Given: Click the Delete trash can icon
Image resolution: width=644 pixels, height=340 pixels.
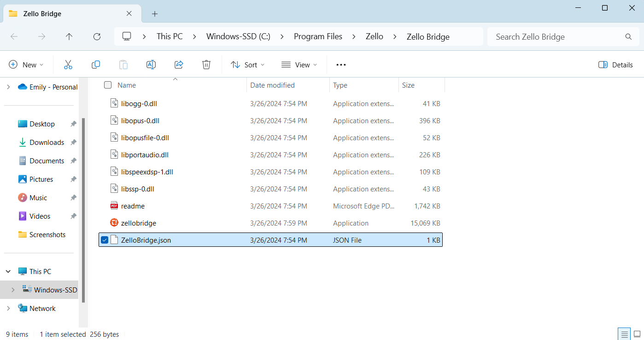Looking at the screenshot, I should (x=206, y=65).
